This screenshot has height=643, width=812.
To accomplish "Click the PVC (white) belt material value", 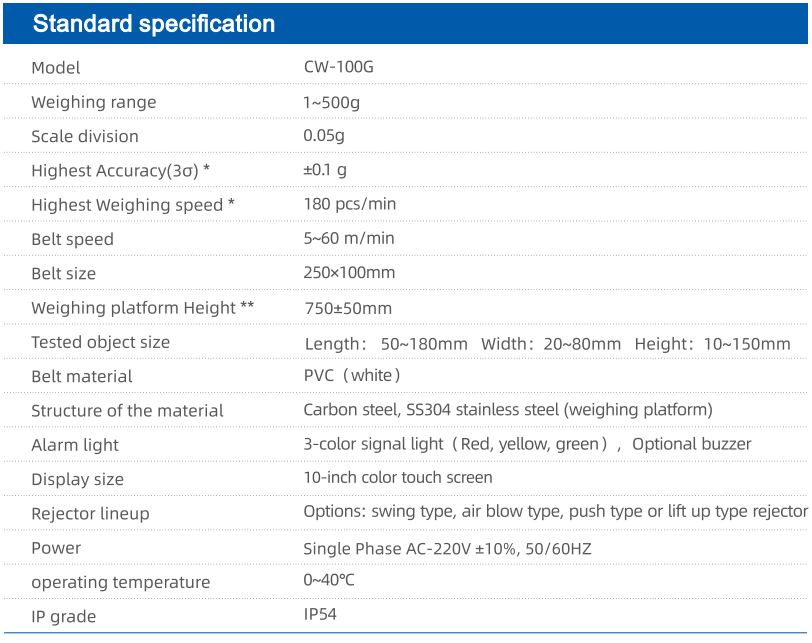I will 352,375.
